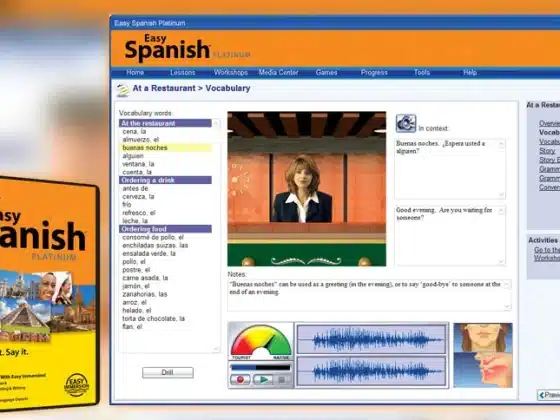
Task: Select the word 'helado, el'
Action: [137, 310]
